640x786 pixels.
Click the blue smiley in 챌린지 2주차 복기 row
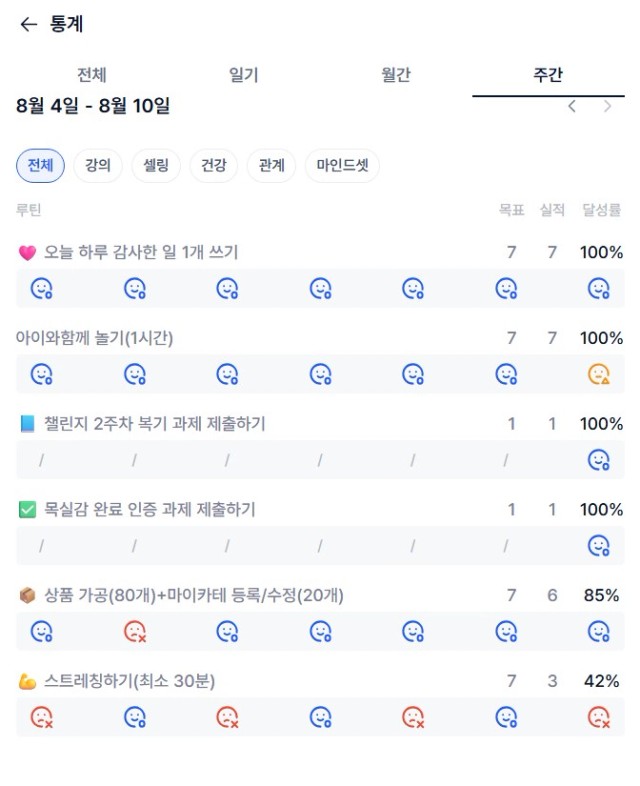coord(598,460)
